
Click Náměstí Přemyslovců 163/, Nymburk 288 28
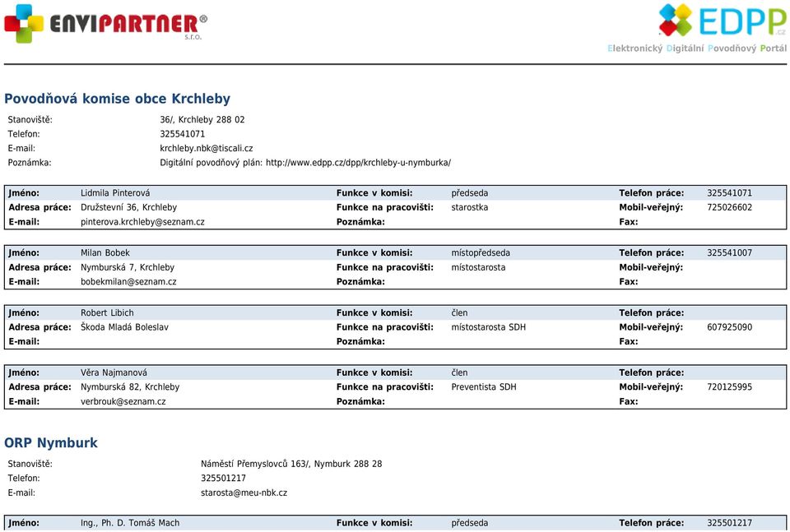[x=291, y=464]
